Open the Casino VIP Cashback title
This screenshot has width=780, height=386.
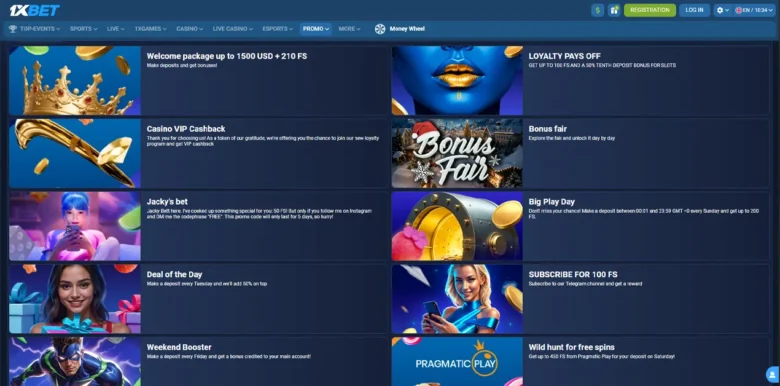pyautogui.click(x=186, y=129)
